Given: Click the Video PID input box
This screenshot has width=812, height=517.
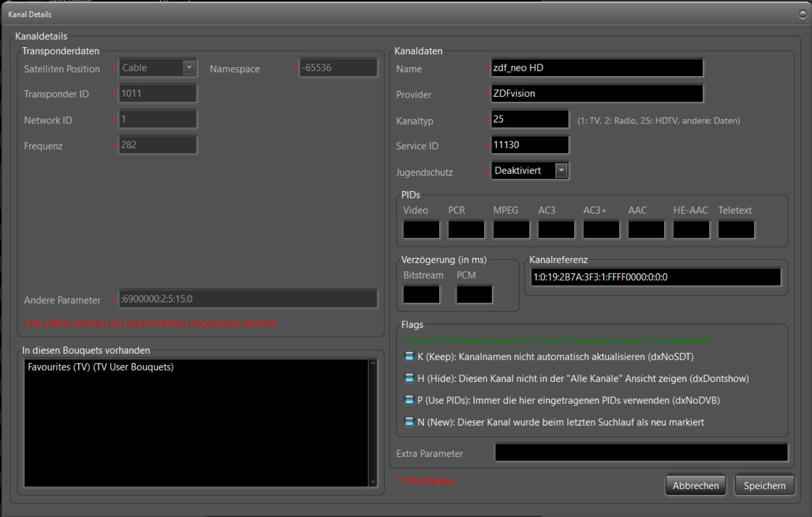Looking at the screenshot, I should click(421, 230).
